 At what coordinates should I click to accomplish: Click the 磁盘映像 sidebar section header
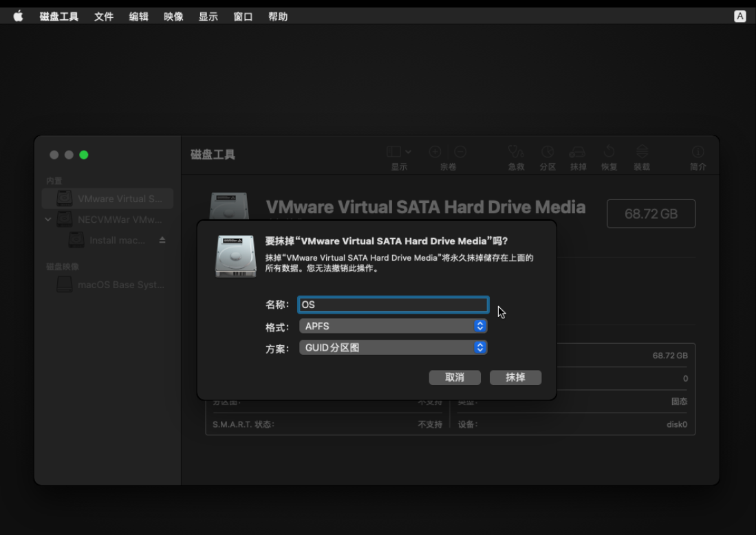coord(62,267)
